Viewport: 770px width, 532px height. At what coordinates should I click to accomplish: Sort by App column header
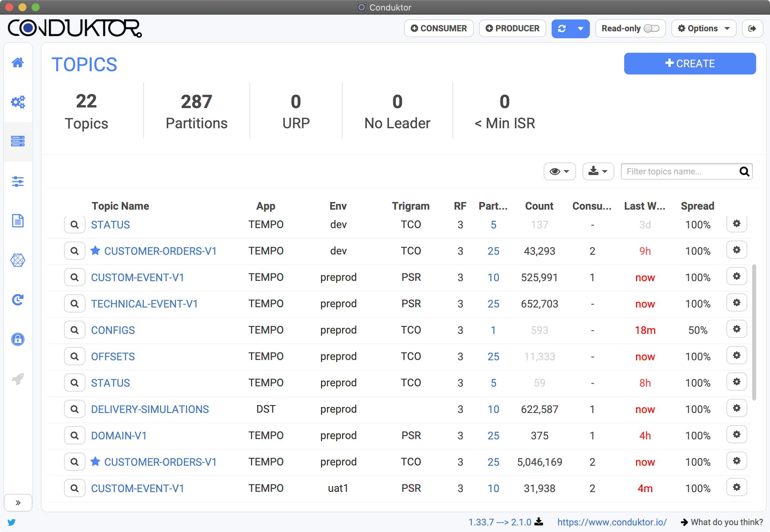pos(266,206)
